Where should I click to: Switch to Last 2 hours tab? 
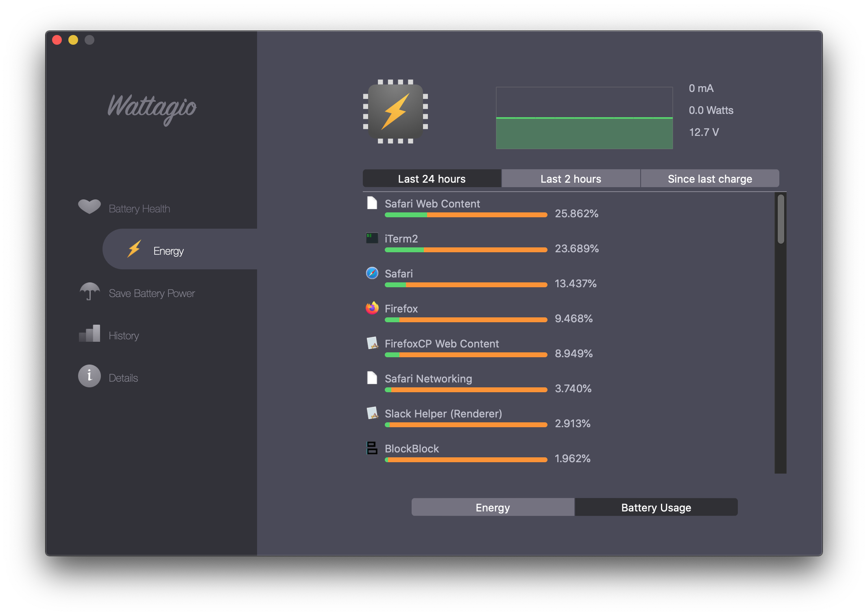click(x=571, y=179)
